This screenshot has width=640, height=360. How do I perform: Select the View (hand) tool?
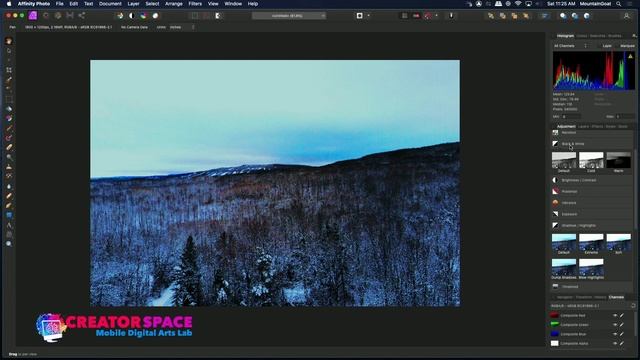[9, 41]
